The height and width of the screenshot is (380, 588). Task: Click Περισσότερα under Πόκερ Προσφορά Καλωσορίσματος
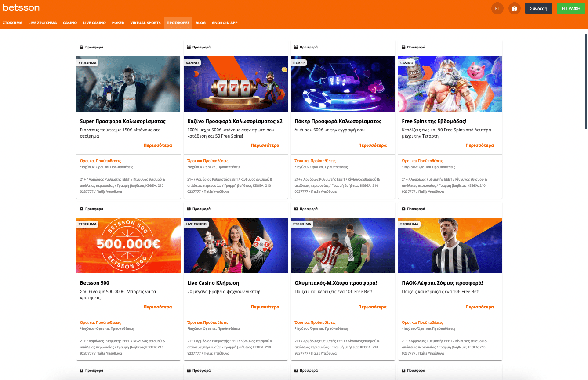coord(372,145)
